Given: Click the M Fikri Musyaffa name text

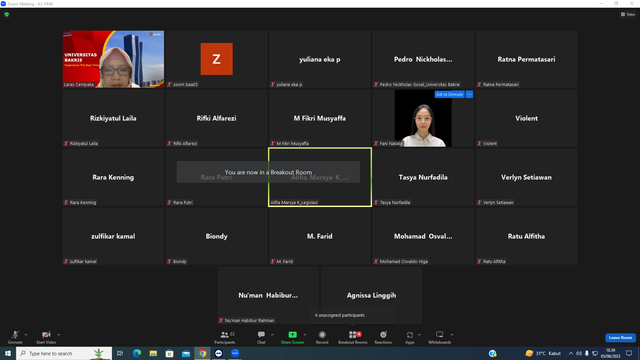Looking at the screenshot, I should click(320, 118).
